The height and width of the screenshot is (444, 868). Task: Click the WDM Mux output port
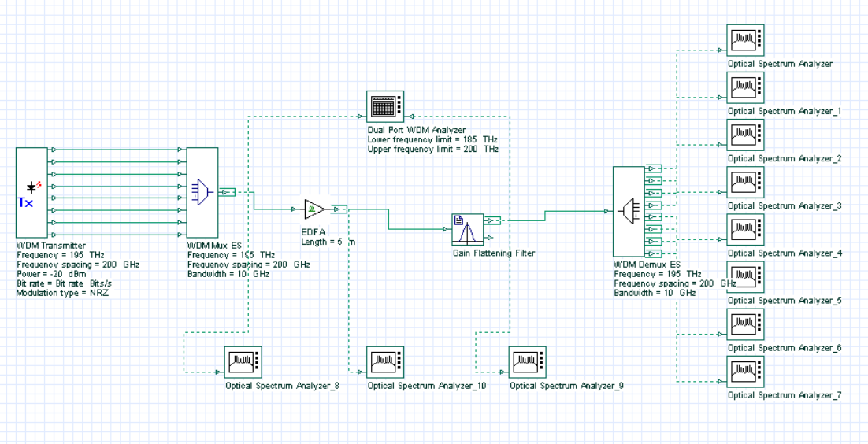point(227,192)
